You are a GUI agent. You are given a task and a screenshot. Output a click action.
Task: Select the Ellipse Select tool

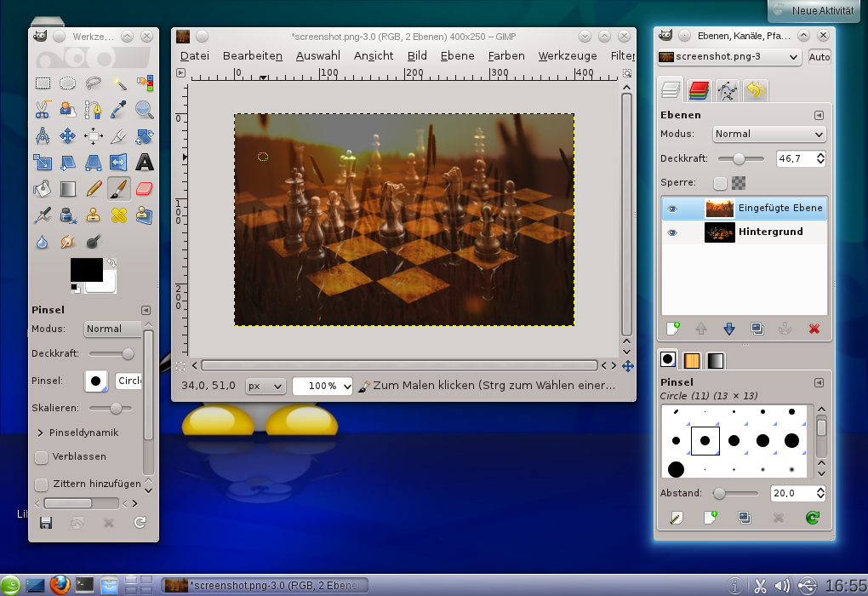click(67, 83)
